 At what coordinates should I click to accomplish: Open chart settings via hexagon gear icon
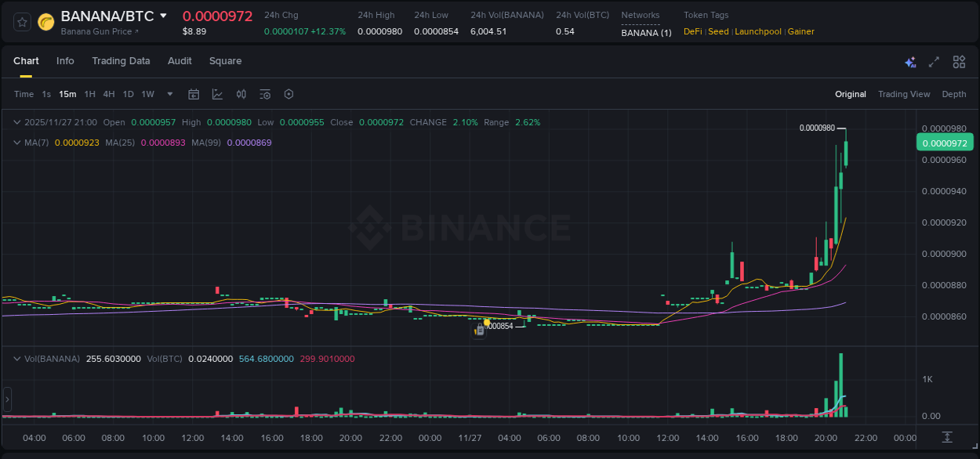pos(289,94)
